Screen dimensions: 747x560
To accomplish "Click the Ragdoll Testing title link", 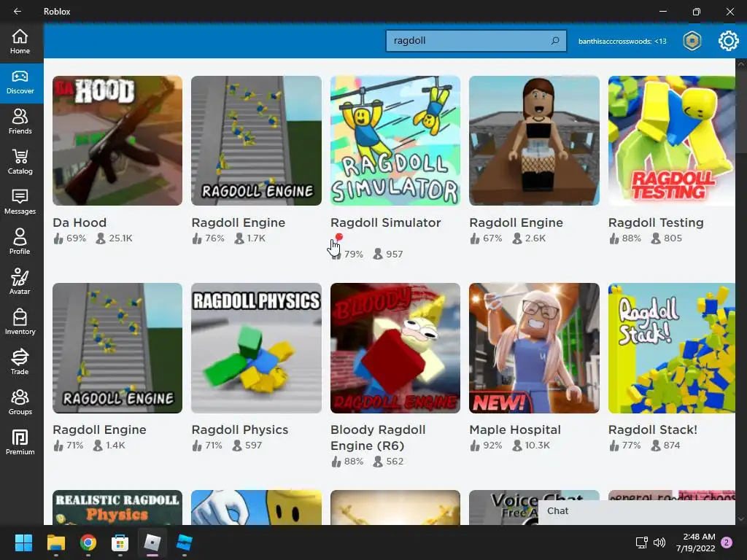I will tap(656, 222).
